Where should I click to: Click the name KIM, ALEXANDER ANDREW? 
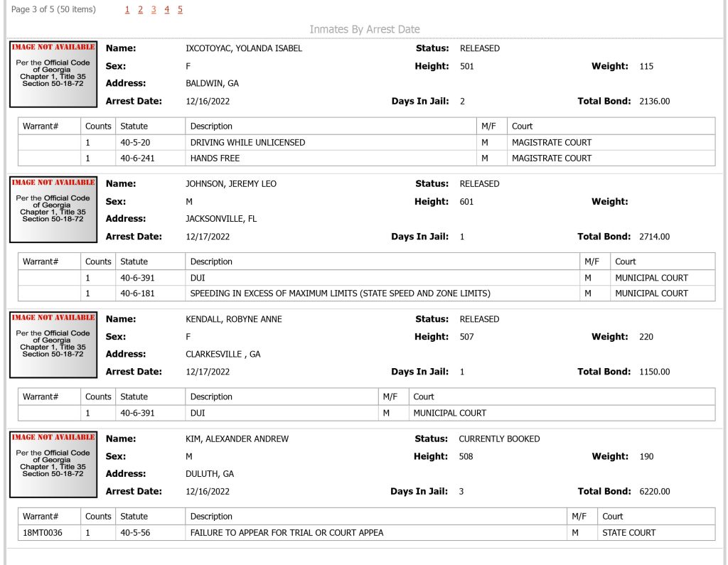coord(237,438)
